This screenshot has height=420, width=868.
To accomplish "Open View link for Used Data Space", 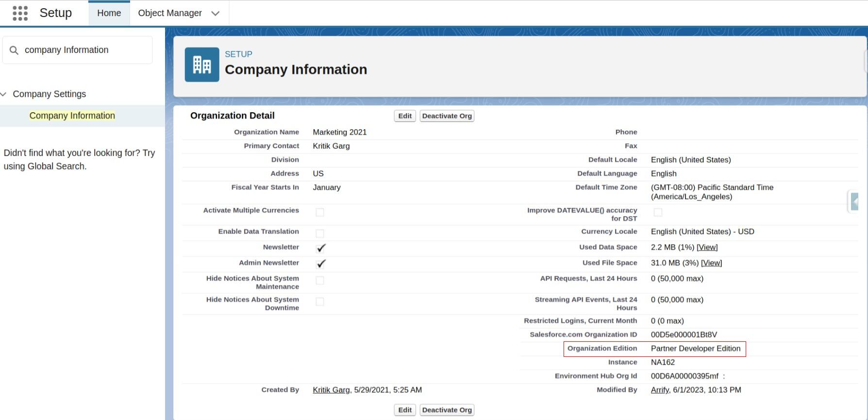I will pyautogui.click(x=707, y=247).
